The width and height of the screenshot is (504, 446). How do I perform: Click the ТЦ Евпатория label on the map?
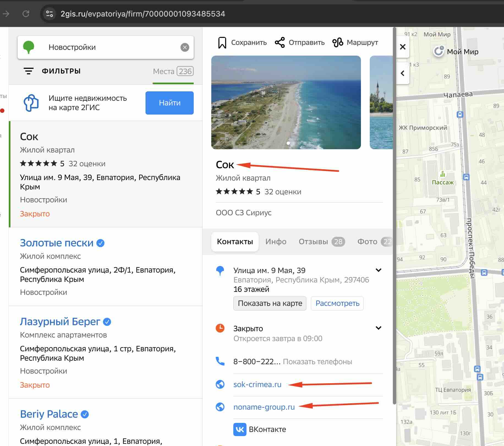[453, 390]
